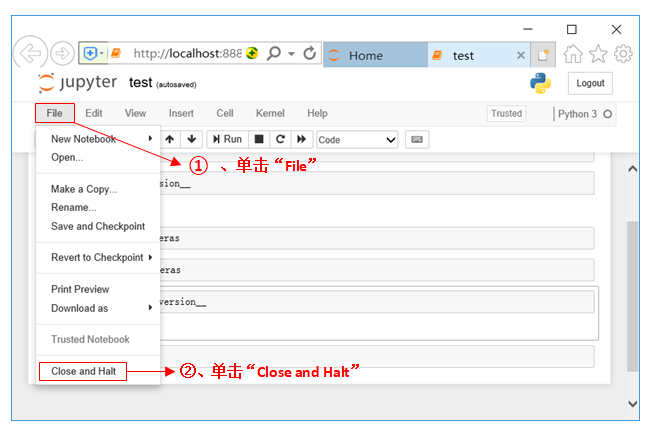Click the vertical scrollbar thumb
This screenshot has height=430, width=647.
633,296
